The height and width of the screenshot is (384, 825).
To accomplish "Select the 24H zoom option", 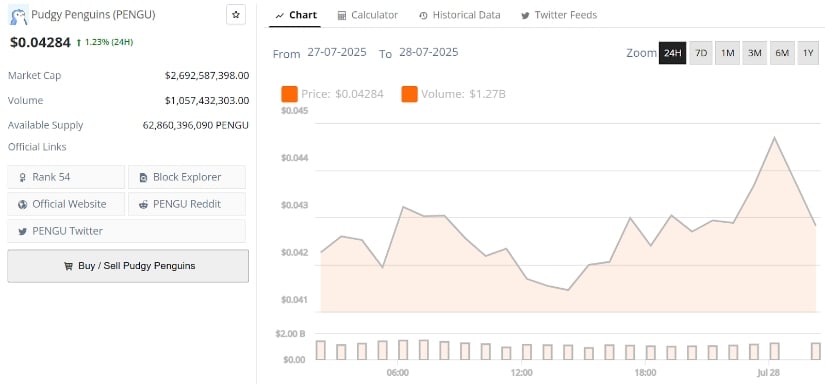I will (672, 53).
